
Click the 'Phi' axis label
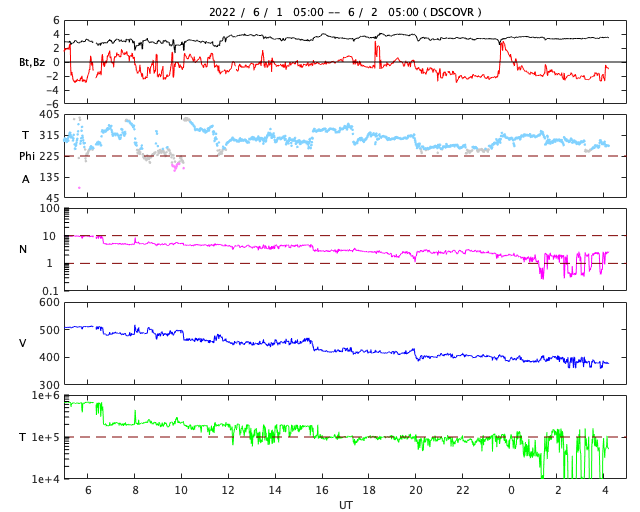pos(27,156)
